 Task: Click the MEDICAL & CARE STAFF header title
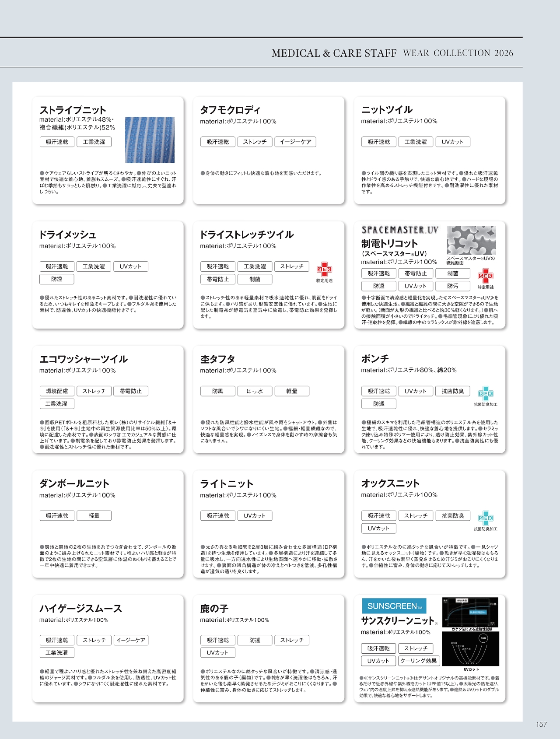click(x=334, y=53)
